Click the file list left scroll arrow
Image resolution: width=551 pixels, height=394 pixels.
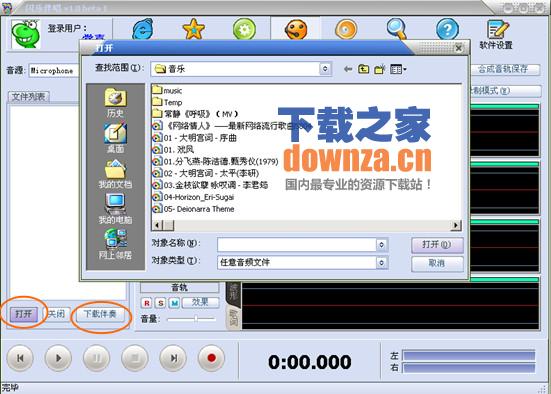click(x=157, y=225)
